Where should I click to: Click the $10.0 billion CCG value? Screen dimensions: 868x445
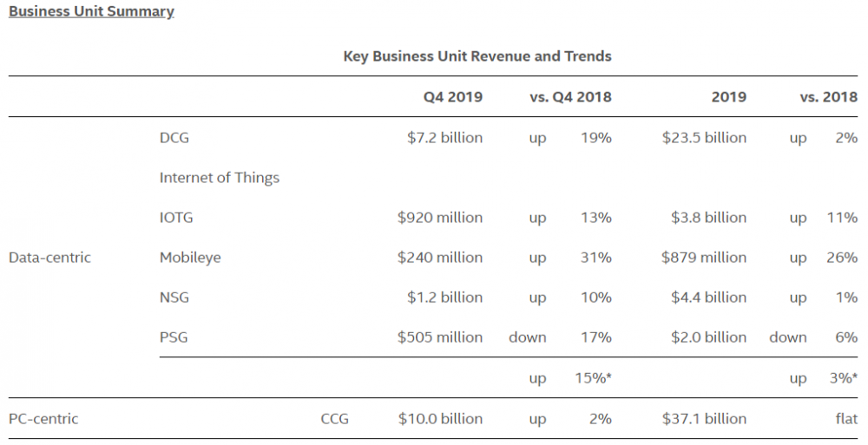pos(440,419)
